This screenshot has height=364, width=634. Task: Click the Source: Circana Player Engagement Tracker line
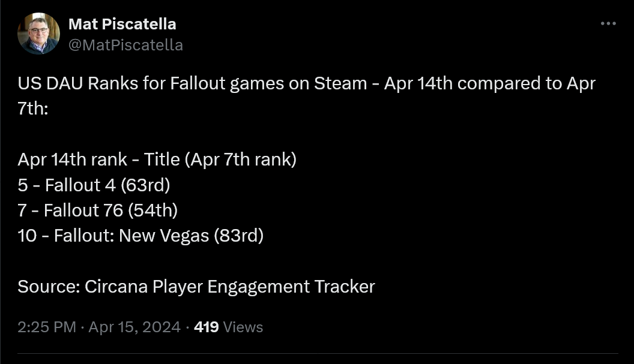click(x=195, y=287)
